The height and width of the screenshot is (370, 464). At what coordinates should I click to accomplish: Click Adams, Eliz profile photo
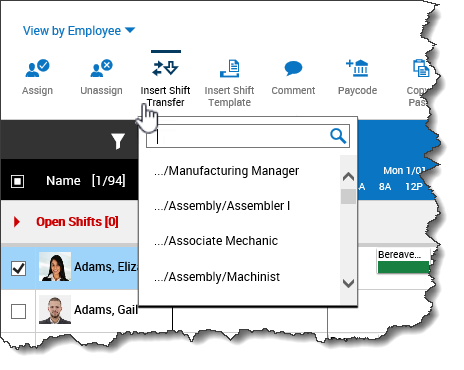click(x=55, y=267)
